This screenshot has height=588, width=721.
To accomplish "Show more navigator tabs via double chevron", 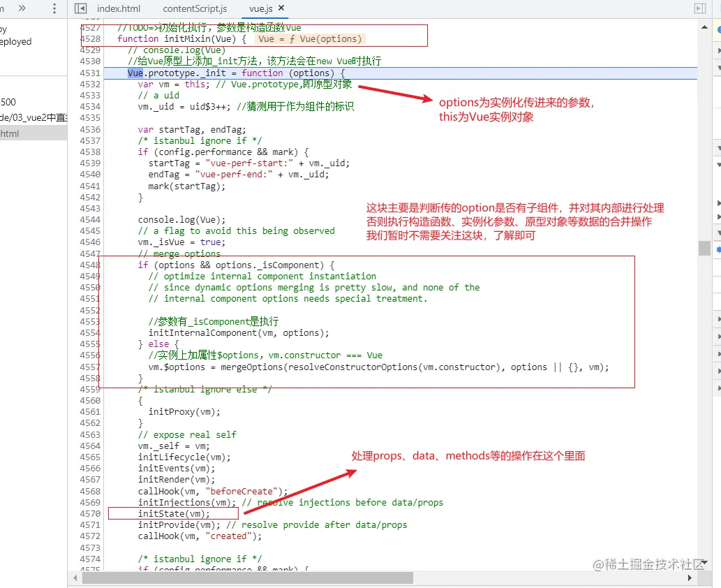I will pyautogui.click(x=22, y=8).
